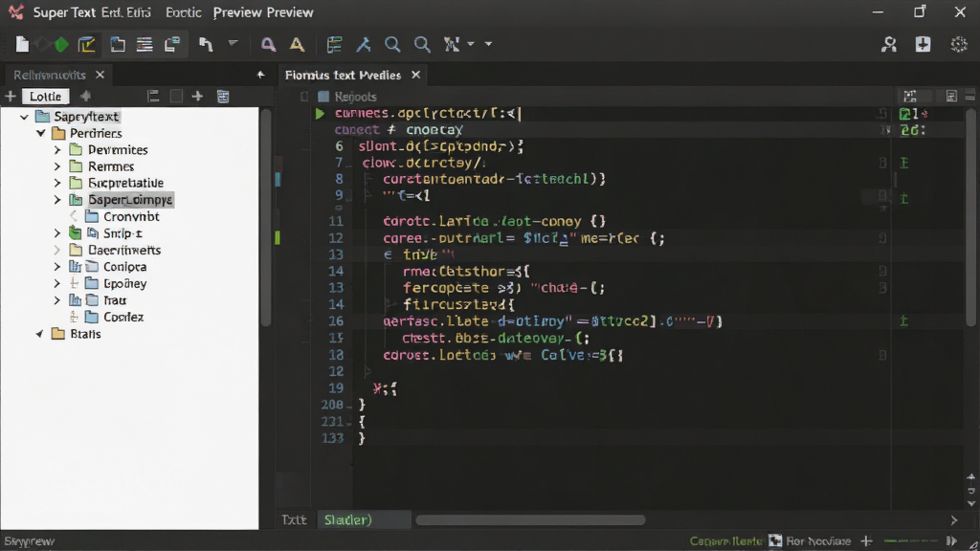
Task: Click the copy windows toolbar icon
Action: [172, 44]
